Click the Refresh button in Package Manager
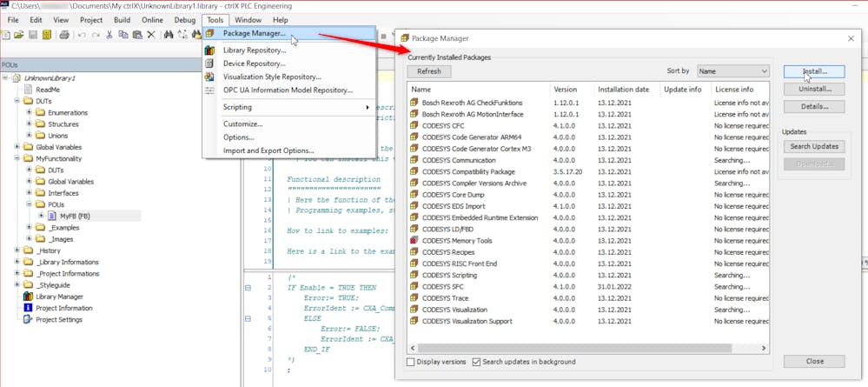 (429, 71)
